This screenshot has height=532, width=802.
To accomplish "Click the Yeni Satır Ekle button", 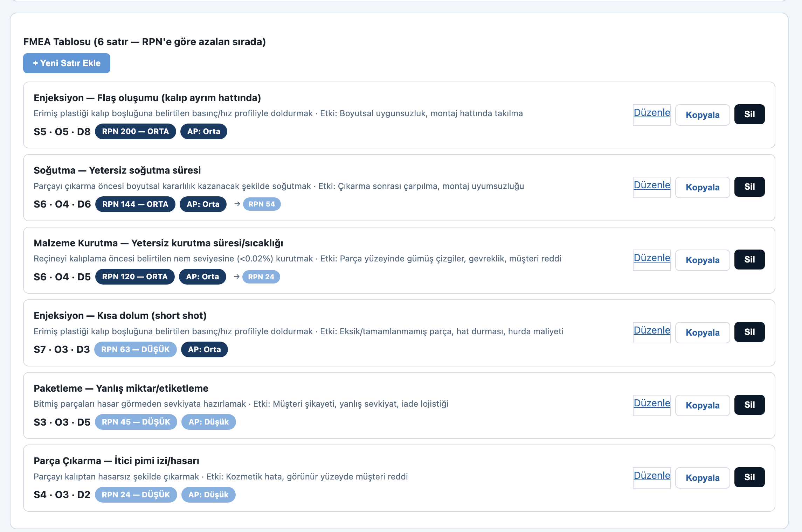I will click(x=67, y=63).
